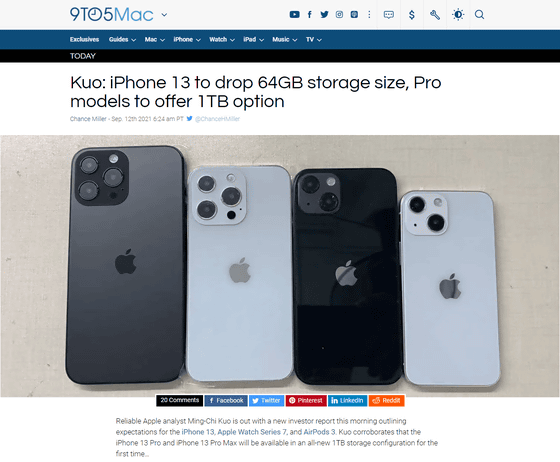This screenshot has width=560, height=462.
Task: Click the dollar sign deals icon
Action: [x=412, y=15]
